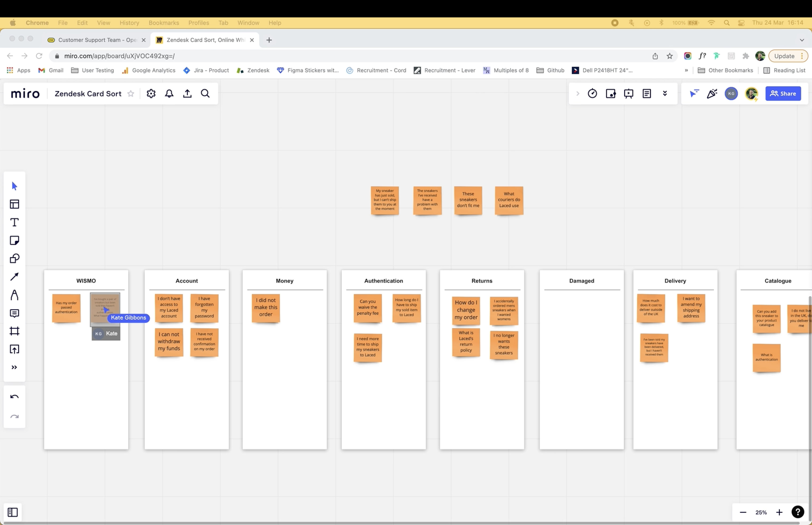Zoom out of the board
This screenshot has height=525, width=812.
[743, 512]
